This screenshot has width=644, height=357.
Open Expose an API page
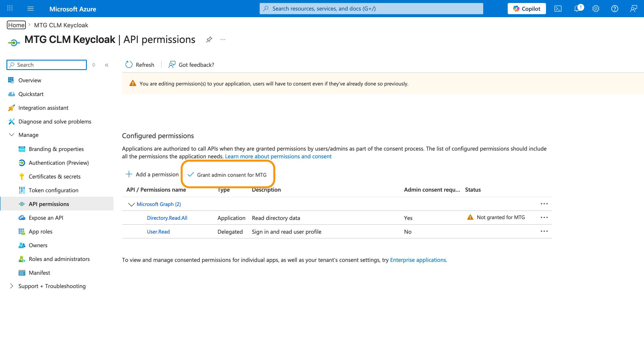(46, 218)
